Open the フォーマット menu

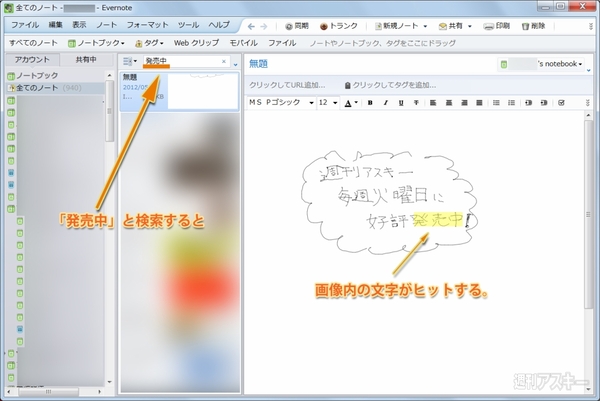tap(147, 25)
